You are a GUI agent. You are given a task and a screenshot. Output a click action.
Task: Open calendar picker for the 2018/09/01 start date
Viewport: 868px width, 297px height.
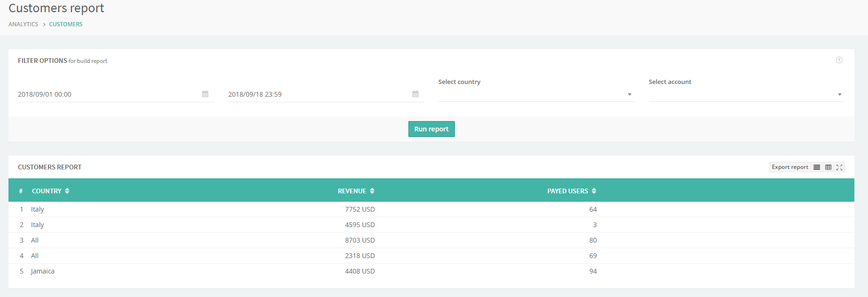click(205, 94)
